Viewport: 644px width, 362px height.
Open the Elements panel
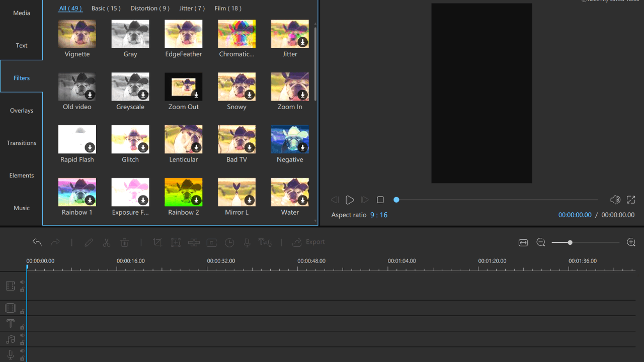point(22,175)
